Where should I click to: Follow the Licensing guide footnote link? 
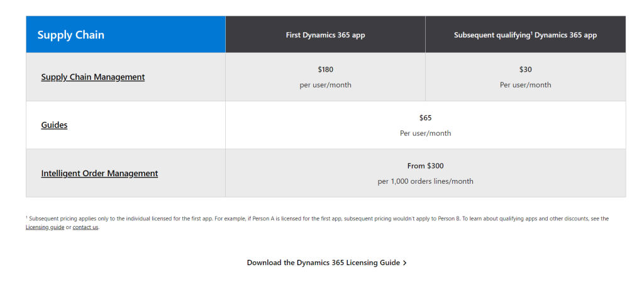[45, 227]
